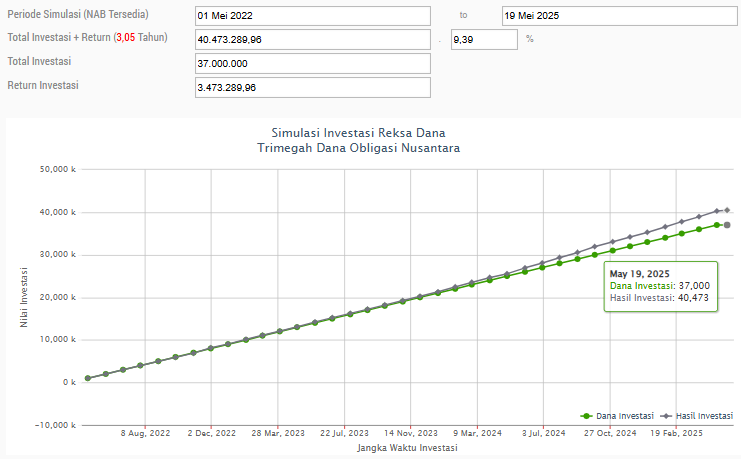741x459 pixels.
Task: Click the Total Investasi label
Action: pyautogui.click(x=39, y=61)
